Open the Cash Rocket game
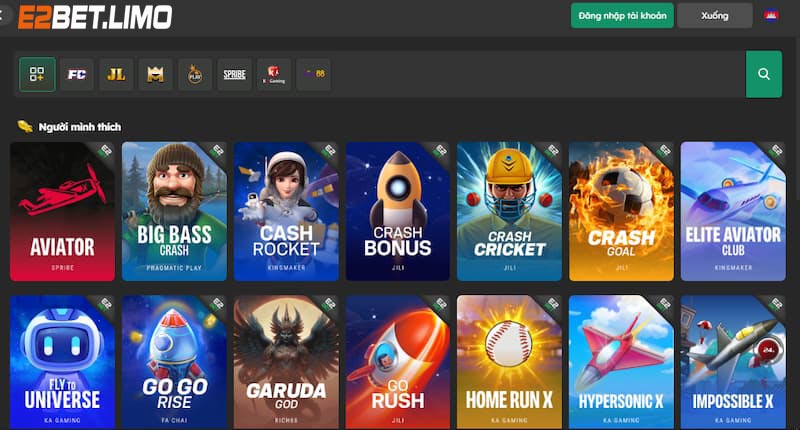Image resolution: width=800 pixels, height=430 pixels. 286,211
